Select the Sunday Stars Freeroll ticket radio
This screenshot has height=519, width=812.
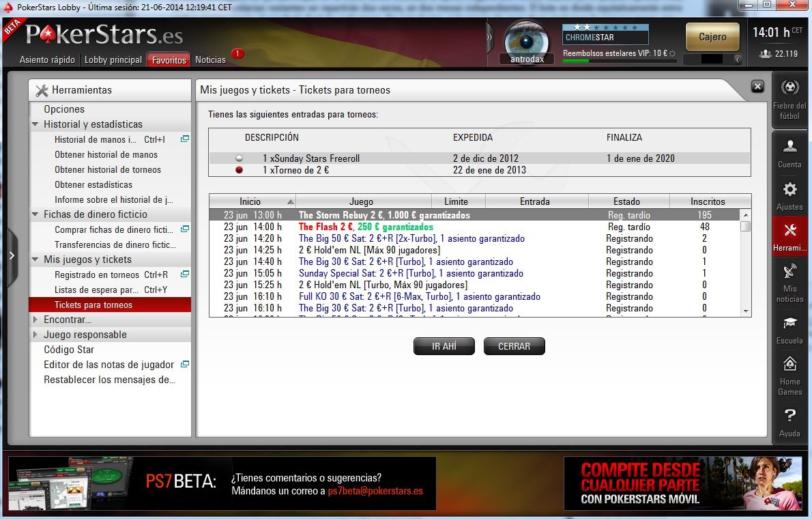[239, 158]
